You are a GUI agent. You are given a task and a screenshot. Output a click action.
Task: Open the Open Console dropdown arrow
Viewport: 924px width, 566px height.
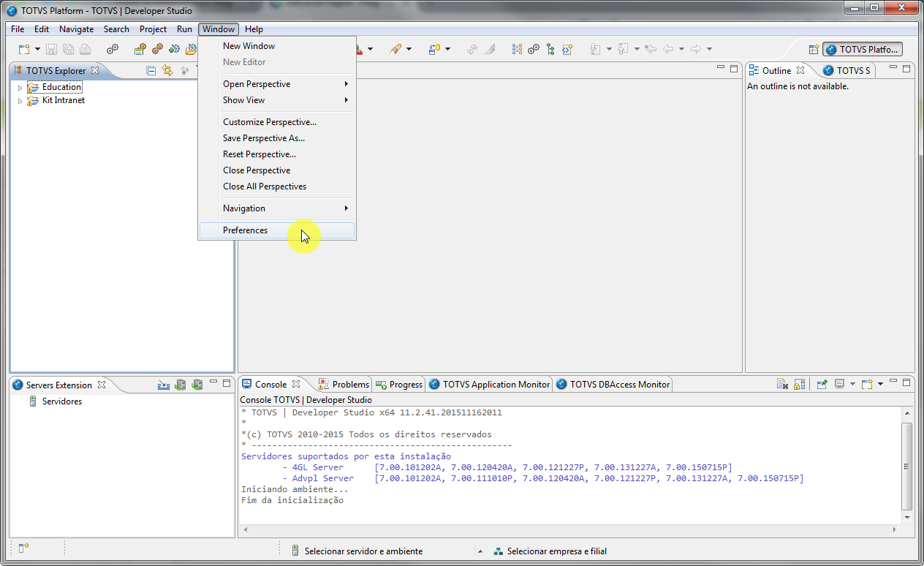(880, 384)
